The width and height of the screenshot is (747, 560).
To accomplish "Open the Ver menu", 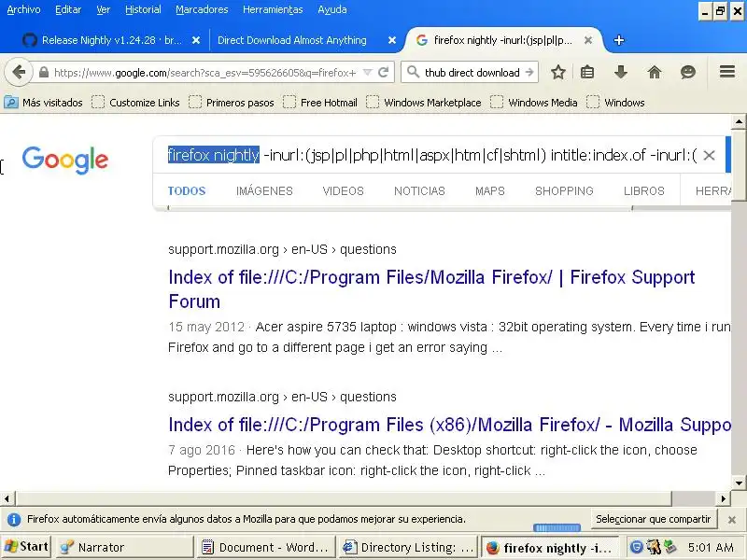I will pyautogui.click(x=104, y=9).
